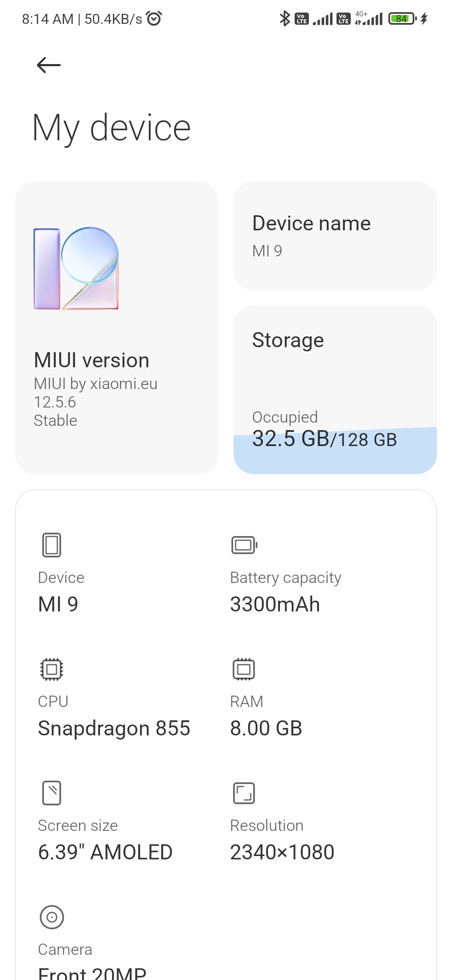452x980 pixels.
Task: Tap the Device phone icon
Action: [51, 545]
